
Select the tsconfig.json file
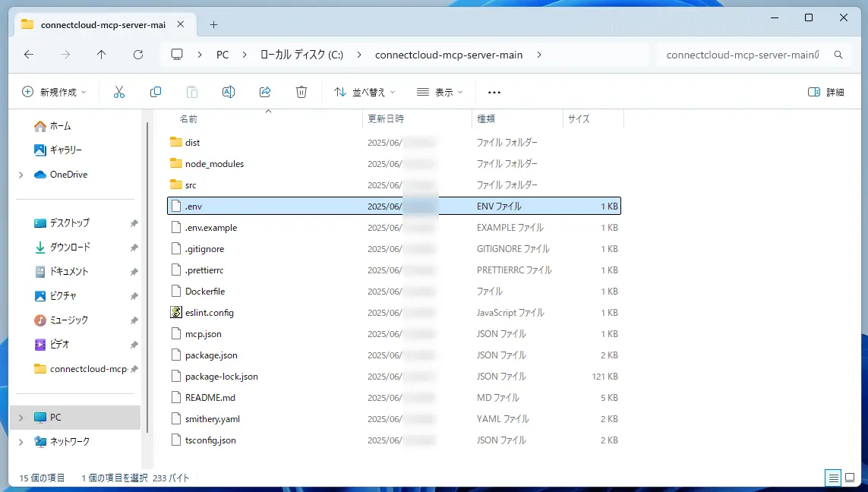[x=394, y=440]
